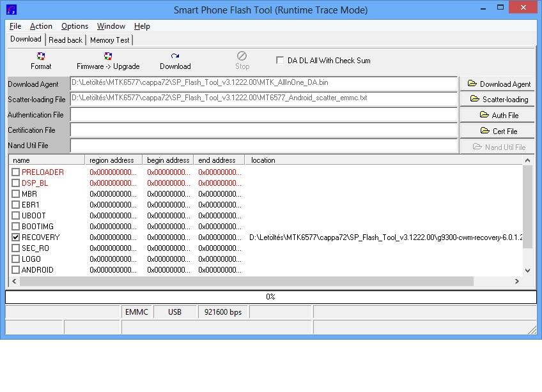542x392 pixels.
Task: Check the MBR partition checkbox
Action: [x=15, y=193]
